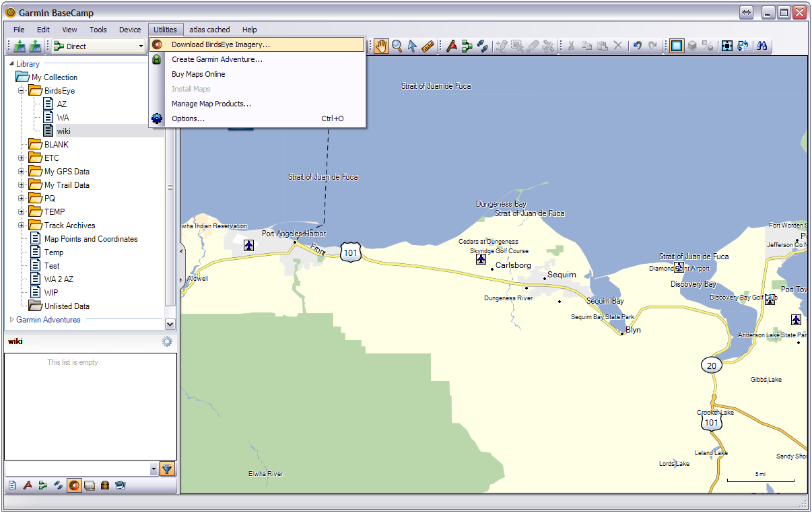The image size is (812, 513).
Task: Expand the PQ folder
Action: pos(22,198)
